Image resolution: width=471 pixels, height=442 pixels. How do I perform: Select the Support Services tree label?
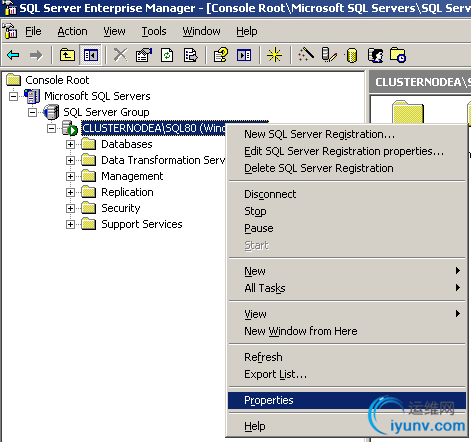142,224
